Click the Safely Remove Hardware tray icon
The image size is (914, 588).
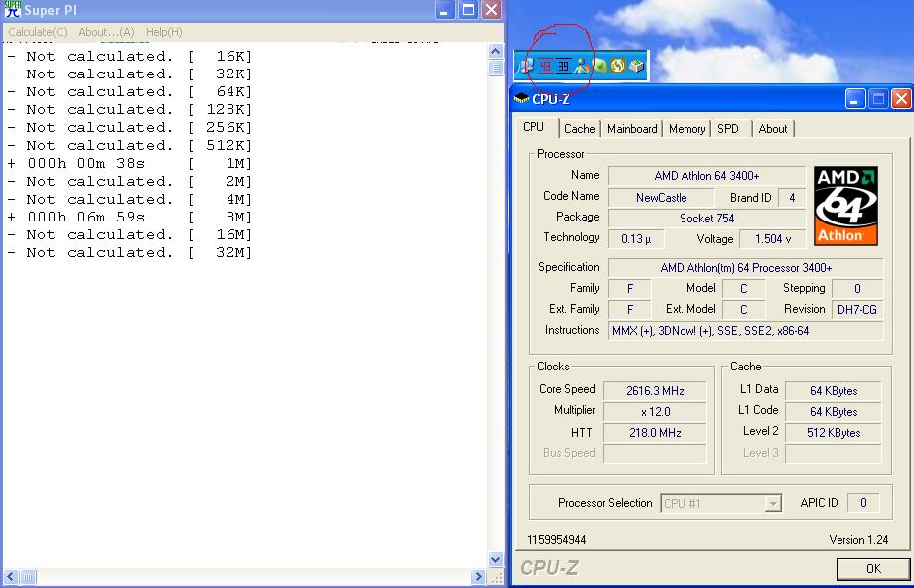click(636, 66)
